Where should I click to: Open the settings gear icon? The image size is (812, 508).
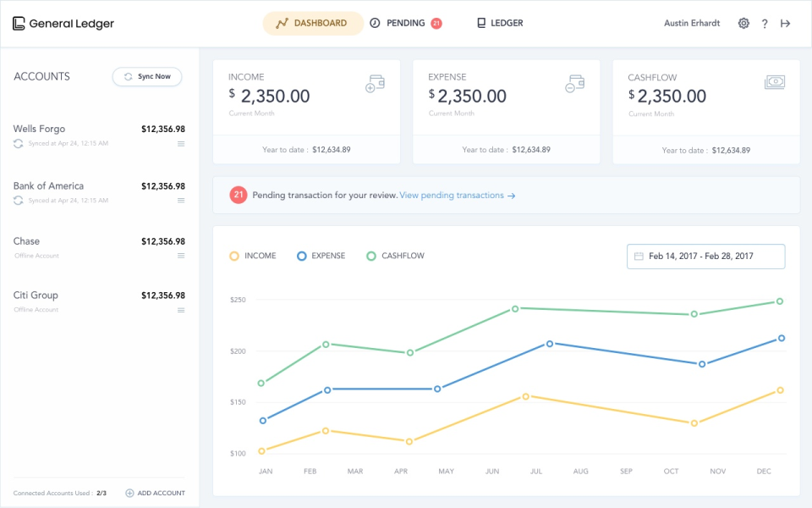743,24
